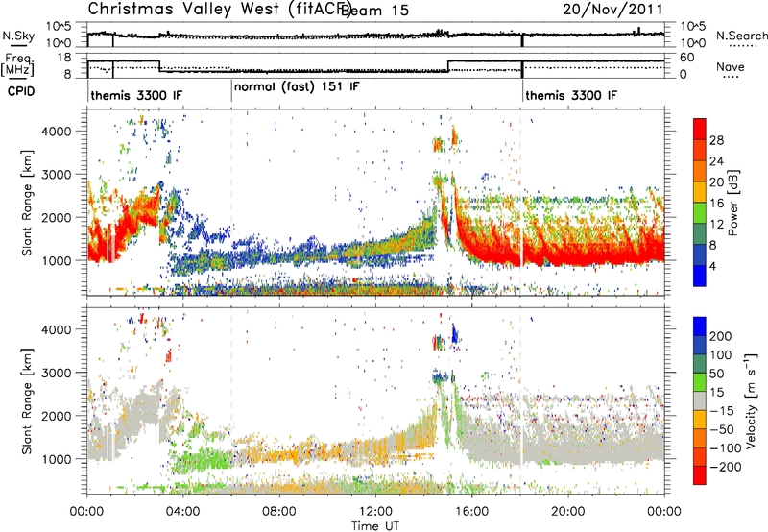Click '2000' tick on the velocity panel
The image size is (768, 532).
click(56, 416)
